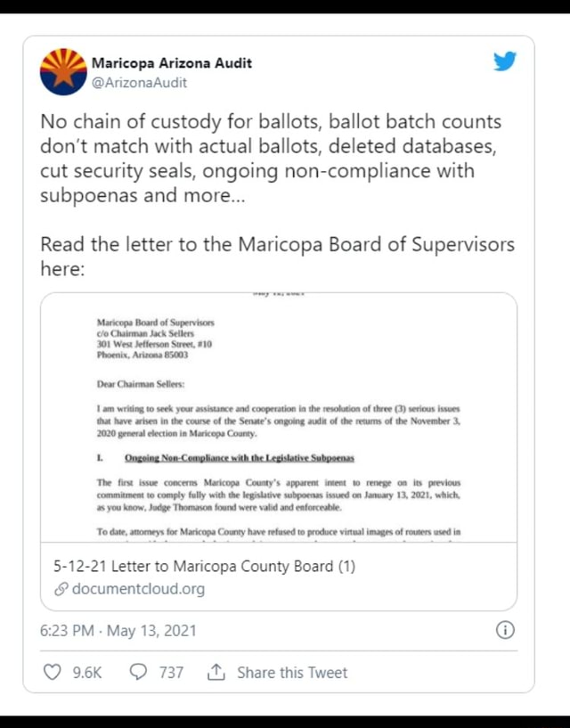Click the reply speech bubble icon
This screenshot has height=728, width=570.
click(x=139, y=673)
